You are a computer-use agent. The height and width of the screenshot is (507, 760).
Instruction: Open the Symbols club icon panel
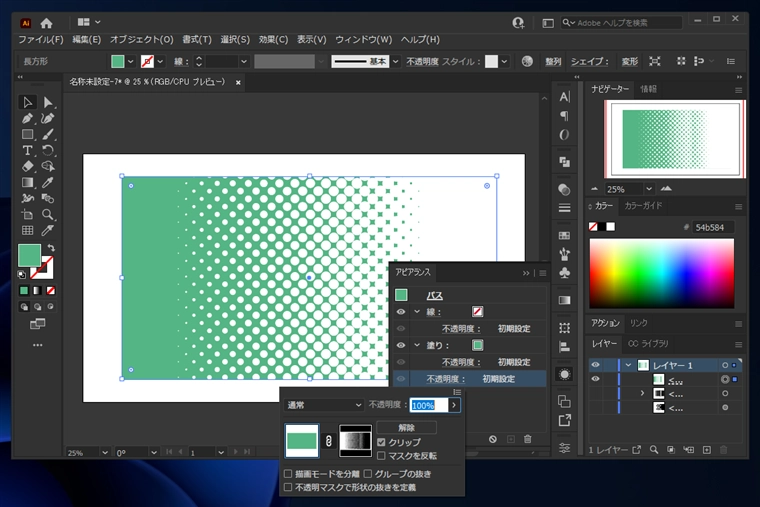click(x=564, y=273)
